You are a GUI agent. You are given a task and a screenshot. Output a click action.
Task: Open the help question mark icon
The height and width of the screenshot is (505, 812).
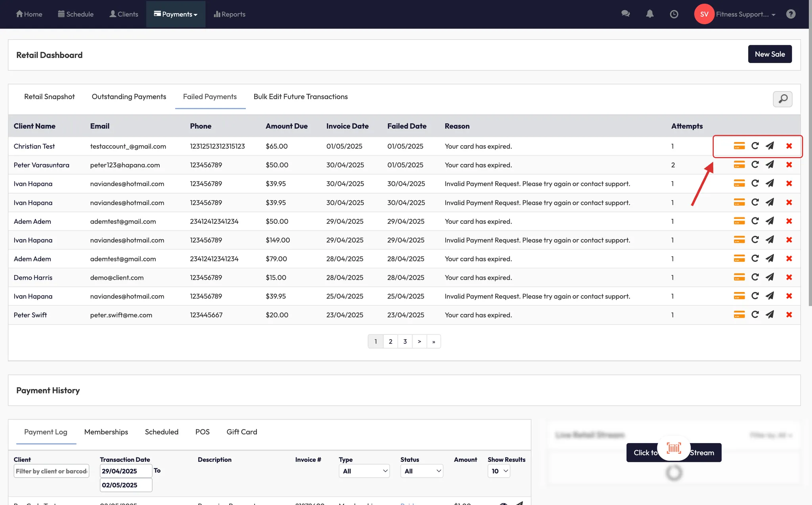(x=791, y=14)
